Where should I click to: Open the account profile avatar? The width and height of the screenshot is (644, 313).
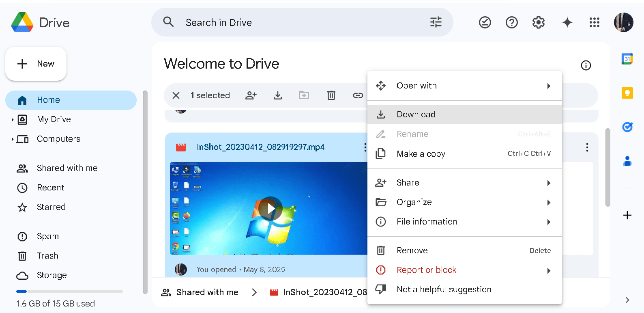624,22
